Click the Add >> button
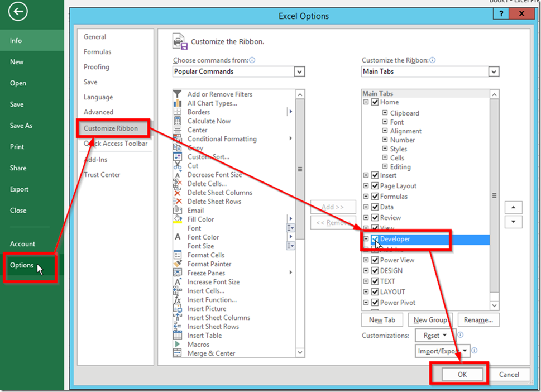The image size is (541, 392). click(x=333, y=207)
